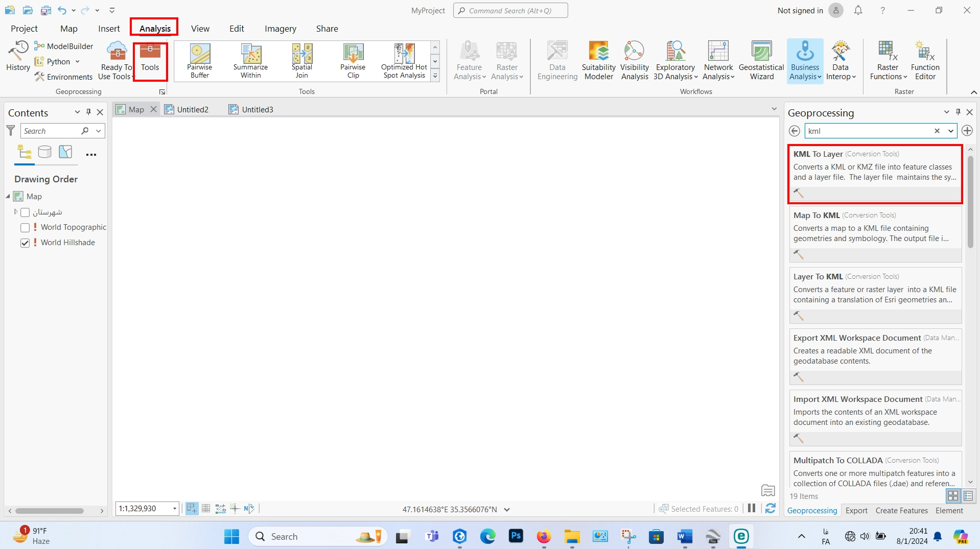980x549 pixels.
Task: Switch to the Map ribbon tab
Action: pos(68,29)
